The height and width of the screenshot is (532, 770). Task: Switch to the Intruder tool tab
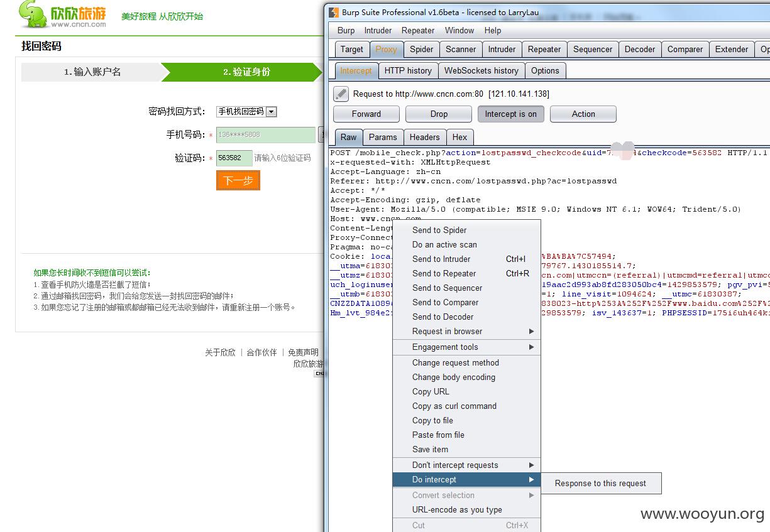502,50
